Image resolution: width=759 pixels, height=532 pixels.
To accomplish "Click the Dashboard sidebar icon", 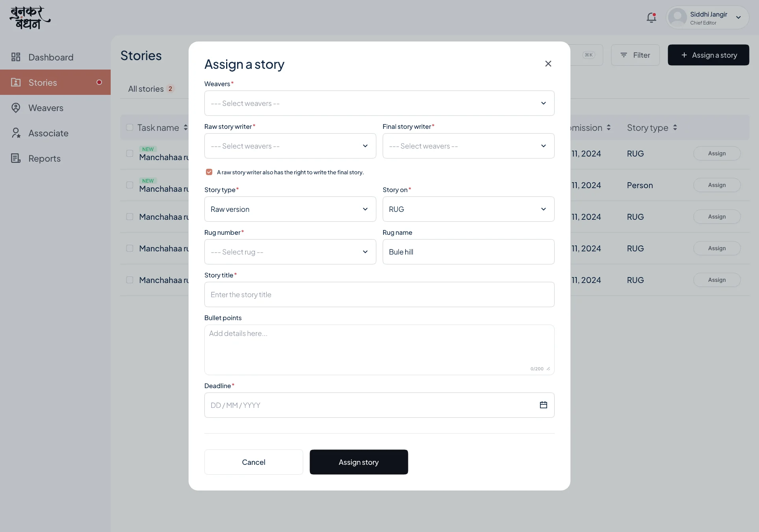I will pos(16,57).
